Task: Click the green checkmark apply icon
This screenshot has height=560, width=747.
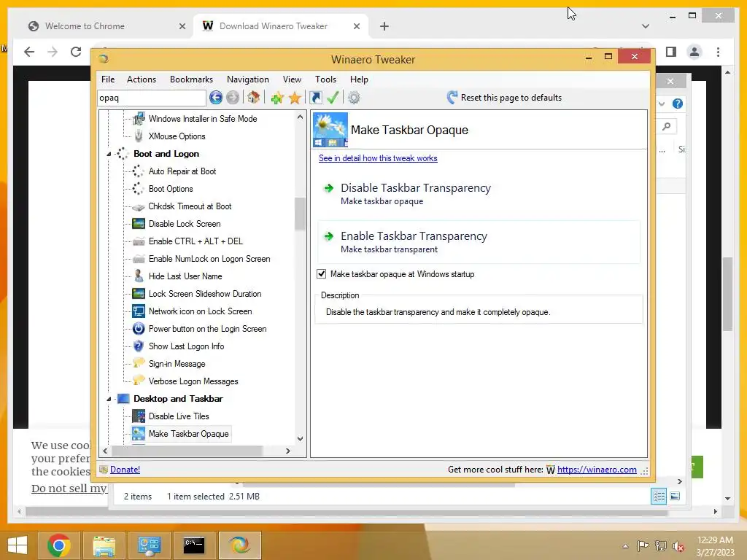Action: click(333, 98)
